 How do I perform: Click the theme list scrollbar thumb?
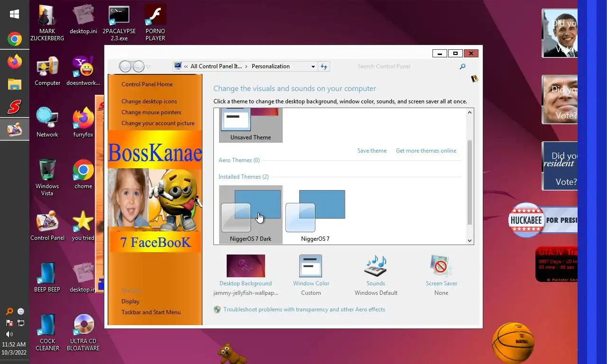click(x=469, y=182)
